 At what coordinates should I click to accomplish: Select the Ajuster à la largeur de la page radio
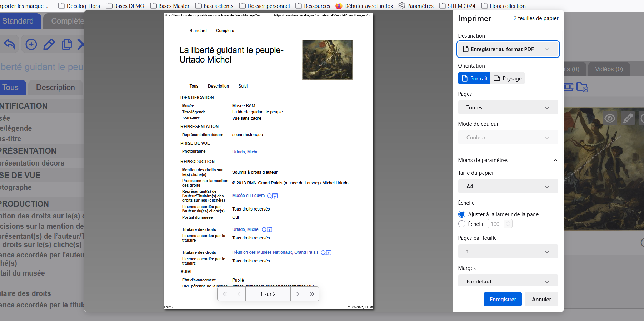(x=462, y=214)
